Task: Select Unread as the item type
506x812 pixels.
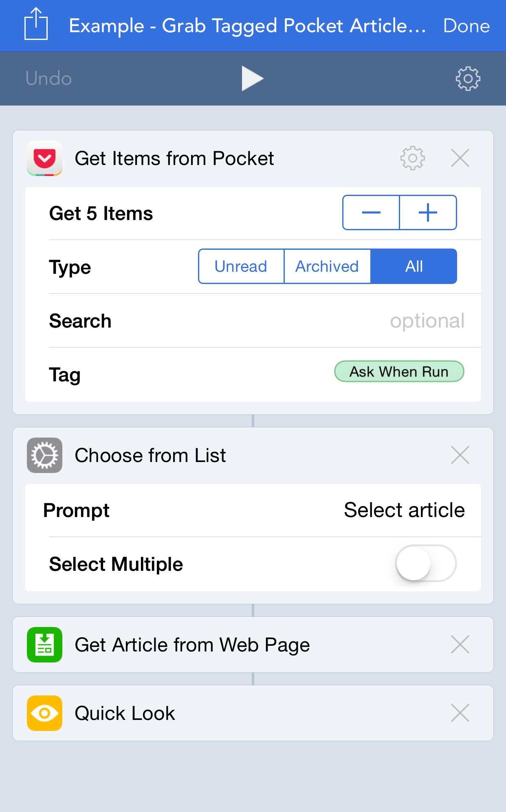Action: coord(241,266)
